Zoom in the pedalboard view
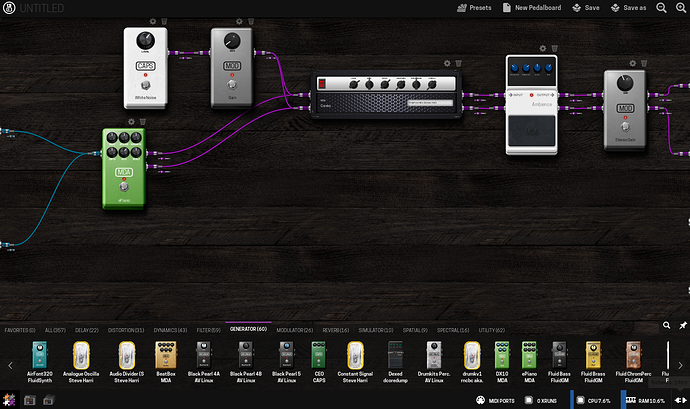Image resolution: width=690 pixels, height=409 pixels. pos(681,7)
